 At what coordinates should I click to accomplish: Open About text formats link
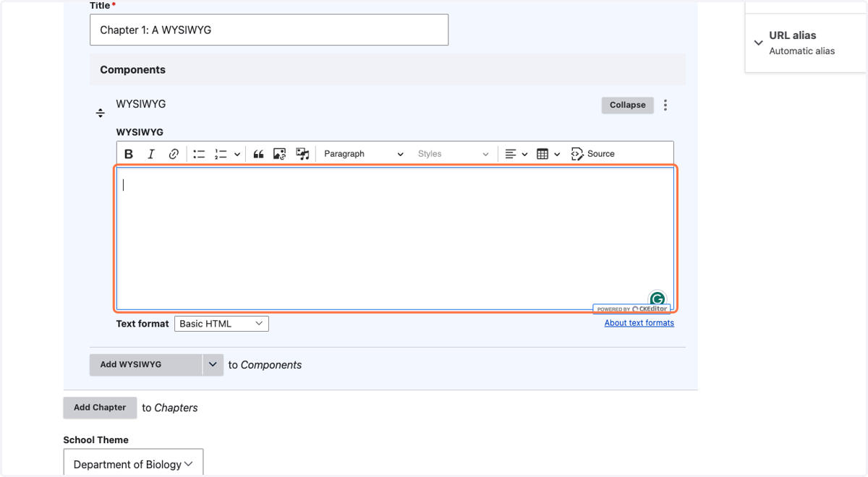(639, 323)
